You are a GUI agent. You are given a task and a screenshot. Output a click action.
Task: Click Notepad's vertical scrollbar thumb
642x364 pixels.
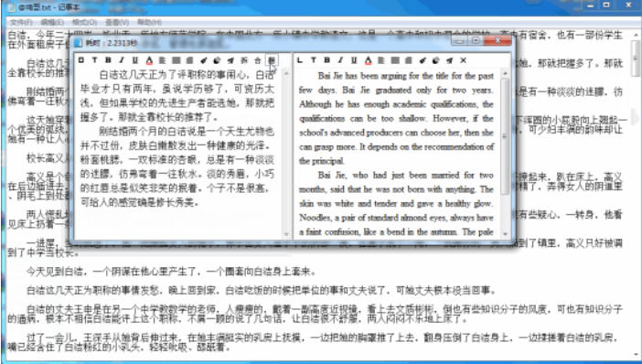[636, 58]
